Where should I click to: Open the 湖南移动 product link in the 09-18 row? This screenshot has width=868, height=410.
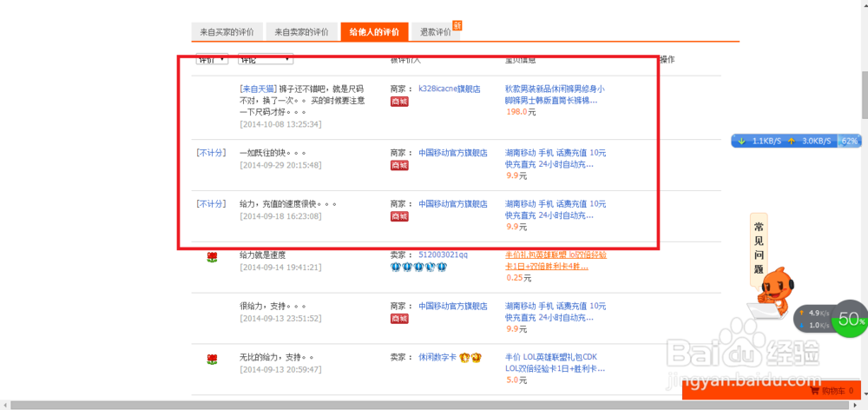pos(556,209)
